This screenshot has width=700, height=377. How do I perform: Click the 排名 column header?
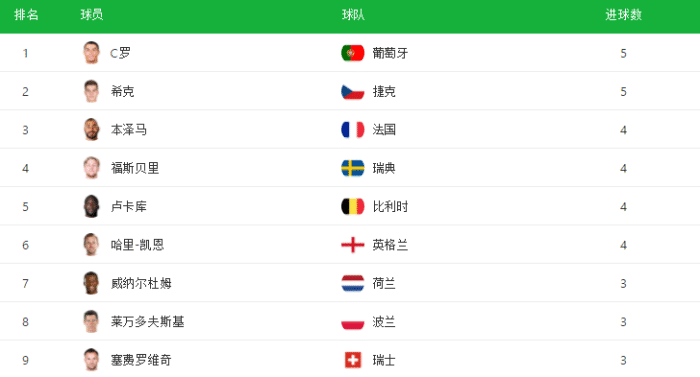coord(26,15)
